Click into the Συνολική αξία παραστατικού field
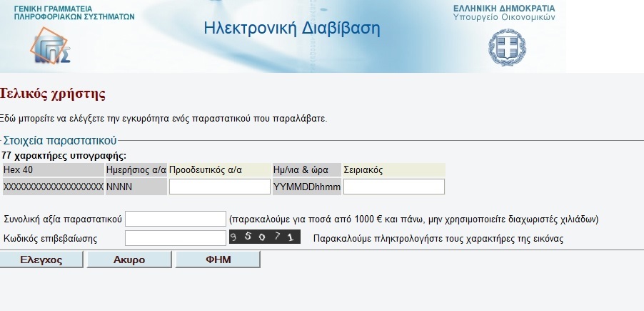Screen dimensions: 644x311 (x=175, y=219)
